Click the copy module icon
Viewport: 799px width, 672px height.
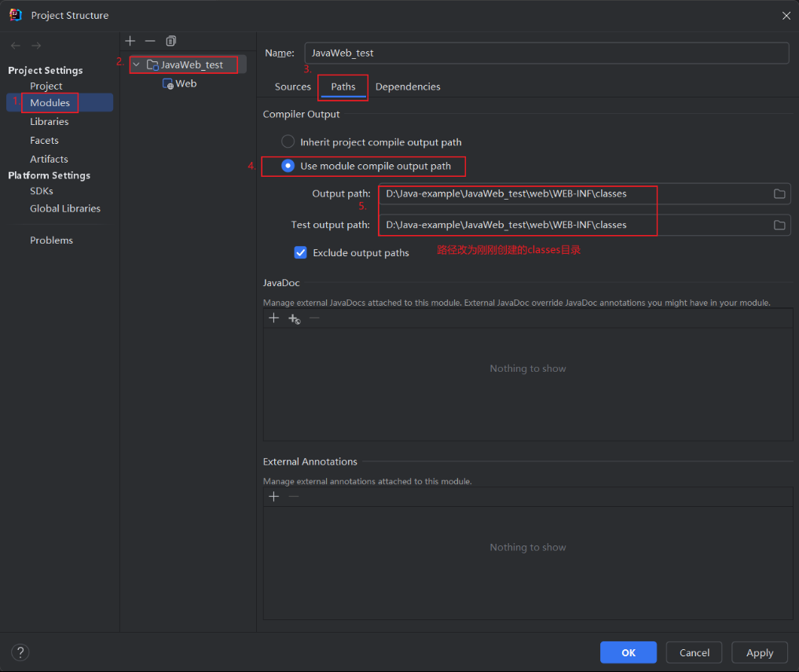170,41
